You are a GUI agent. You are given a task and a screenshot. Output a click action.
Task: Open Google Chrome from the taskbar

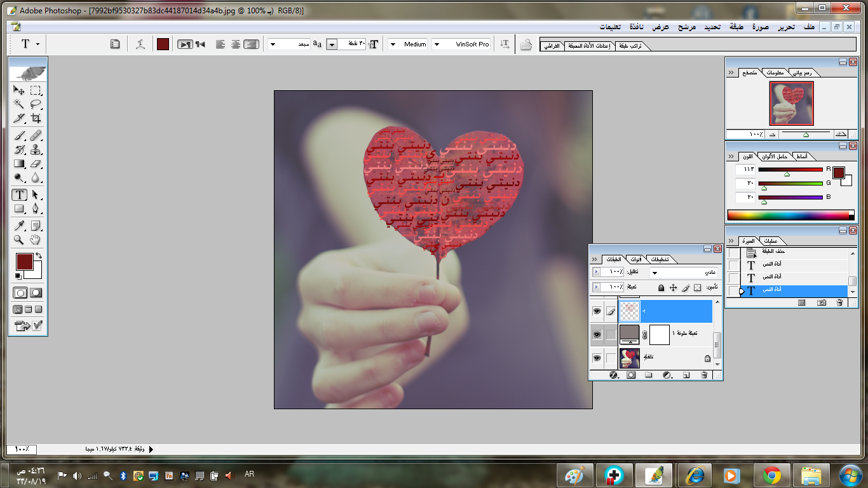(772, 475)
